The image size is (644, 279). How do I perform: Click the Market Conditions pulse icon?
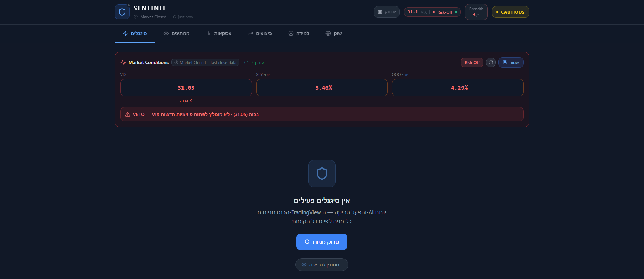coord(123,62)
